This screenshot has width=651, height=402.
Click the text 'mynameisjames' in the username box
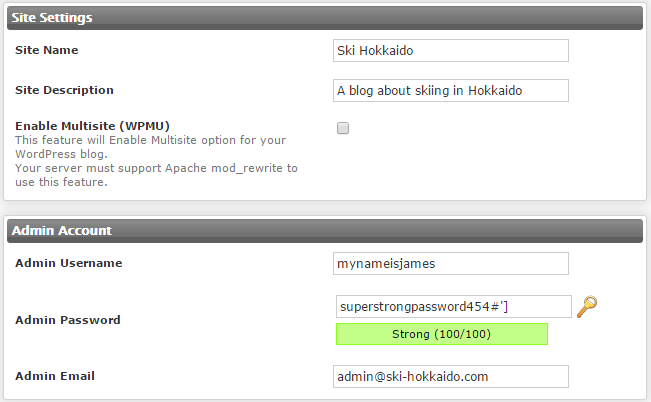(386, 264)
